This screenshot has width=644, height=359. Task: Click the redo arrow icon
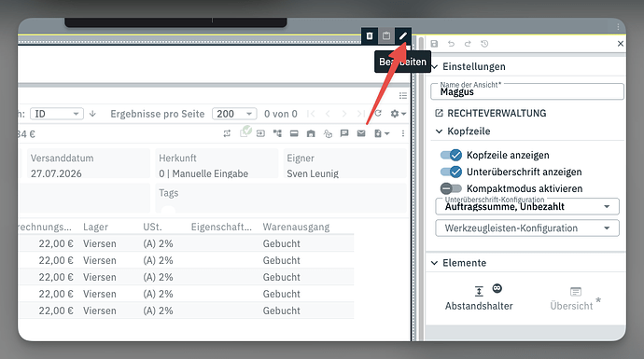click(468, 44)
